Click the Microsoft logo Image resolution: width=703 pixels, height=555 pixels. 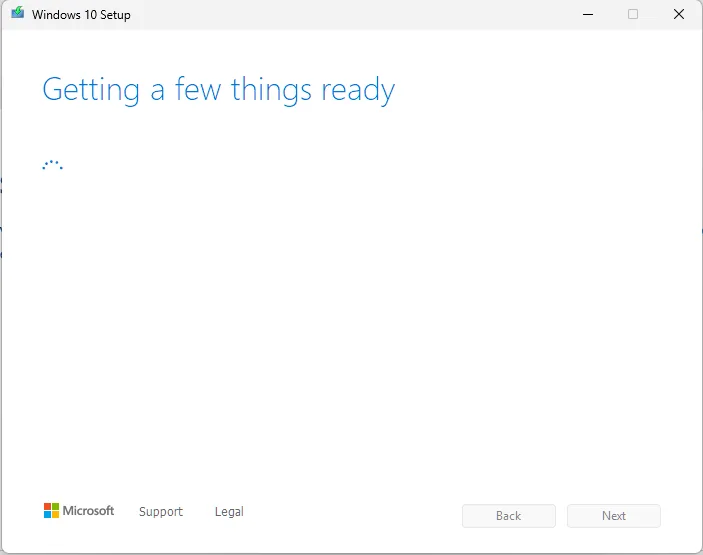click(79, 511)
